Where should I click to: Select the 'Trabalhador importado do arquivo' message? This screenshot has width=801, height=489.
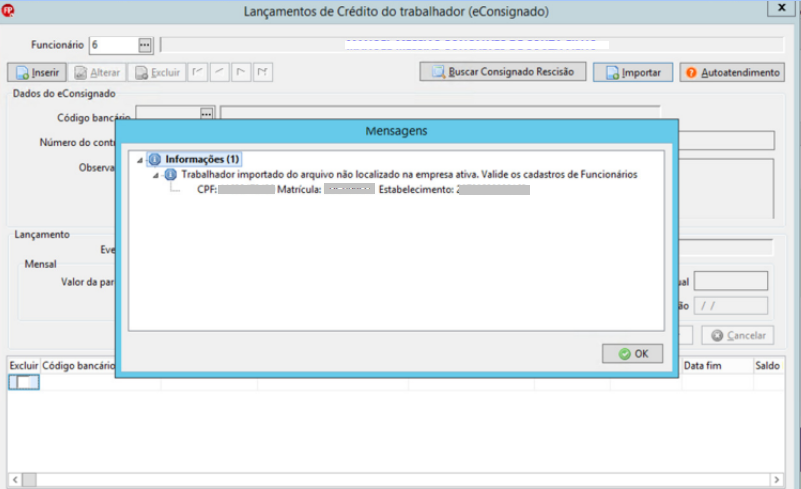click(409, 175)
